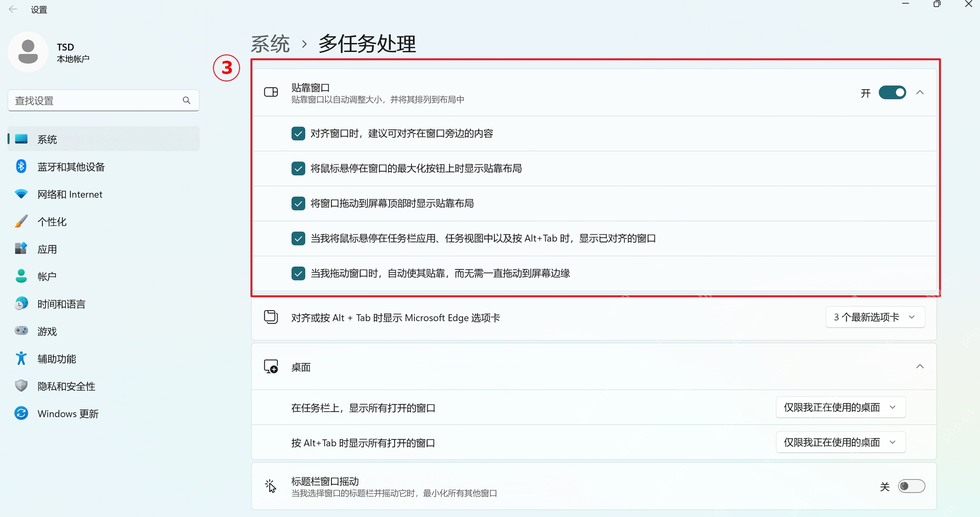This screenshot has width=980, height=517.
Task: Click the 桌面 desktop icon
Action: (271, 367)
